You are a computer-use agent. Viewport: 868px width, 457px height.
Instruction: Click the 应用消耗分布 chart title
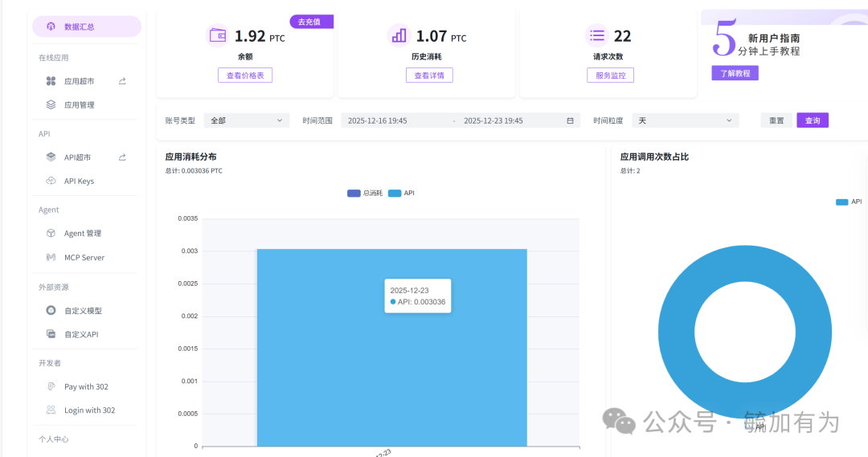pyautogui.click(x=191, y=157)
